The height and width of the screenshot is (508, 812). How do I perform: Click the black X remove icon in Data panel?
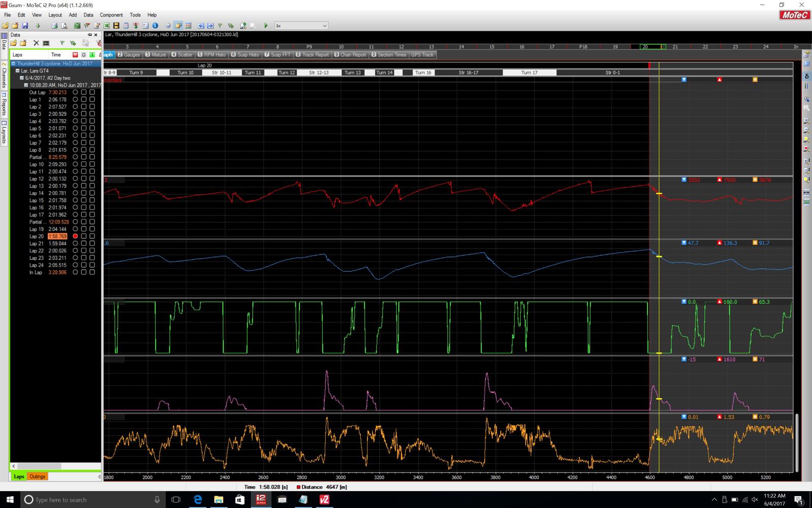point(36,43)
